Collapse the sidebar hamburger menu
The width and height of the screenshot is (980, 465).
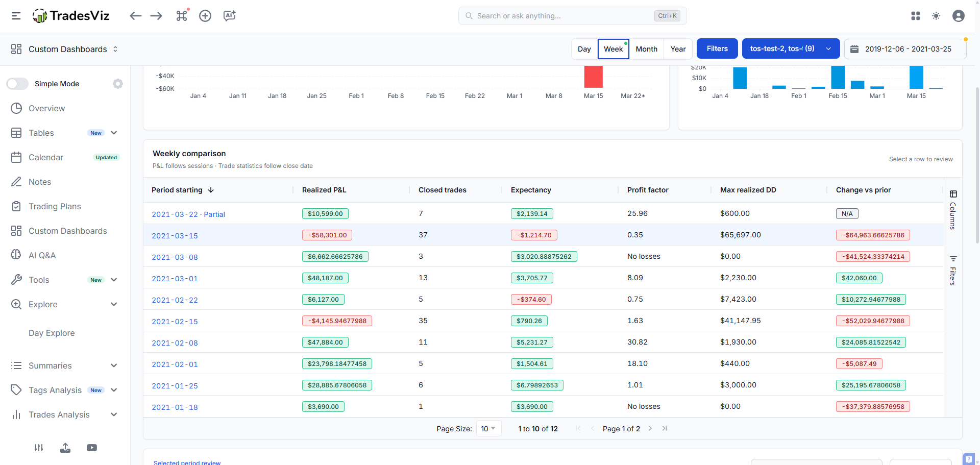coord(16,16)
